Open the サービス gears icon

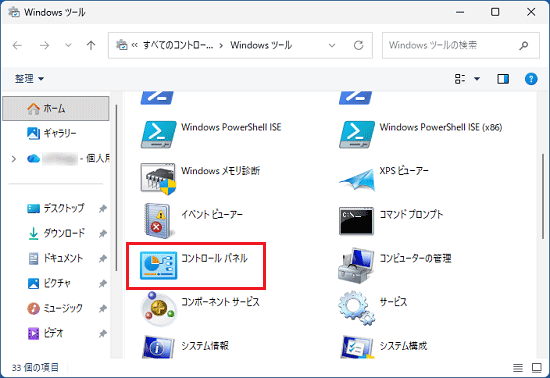coord(356,308)
